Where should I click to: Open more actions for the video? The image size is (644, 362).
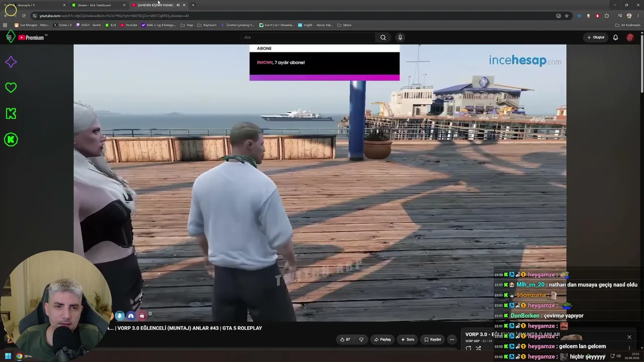pos(452,339)
